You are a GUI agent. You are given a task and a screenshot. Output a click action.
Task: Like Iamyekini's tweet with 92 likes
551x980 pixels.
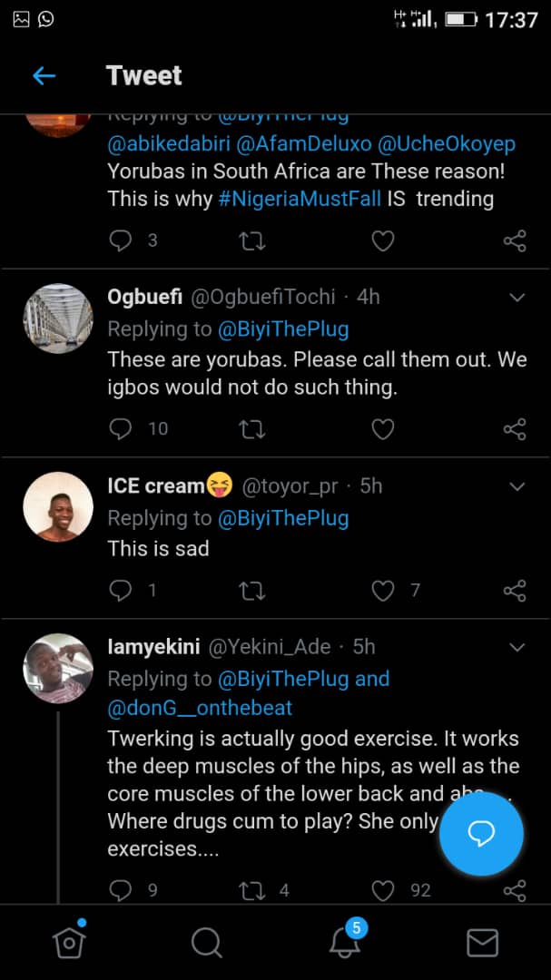pyautogui.click(x=383, y=891)
